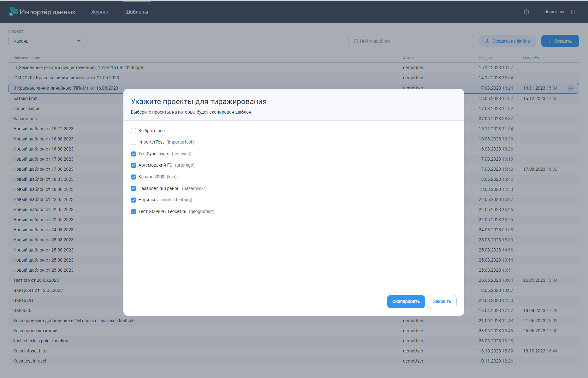Open the help question mark icon
The image size is (588, 378).
tap(526, 12)
